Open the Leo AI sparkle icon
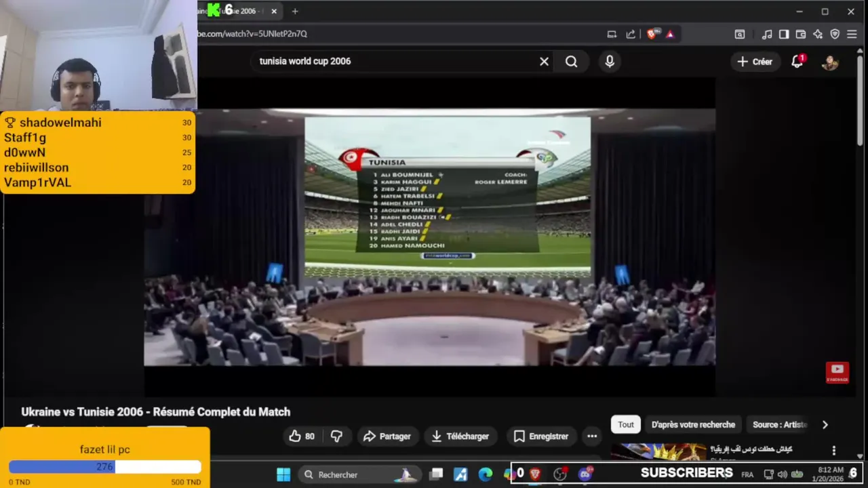 [x=818, y=34]
